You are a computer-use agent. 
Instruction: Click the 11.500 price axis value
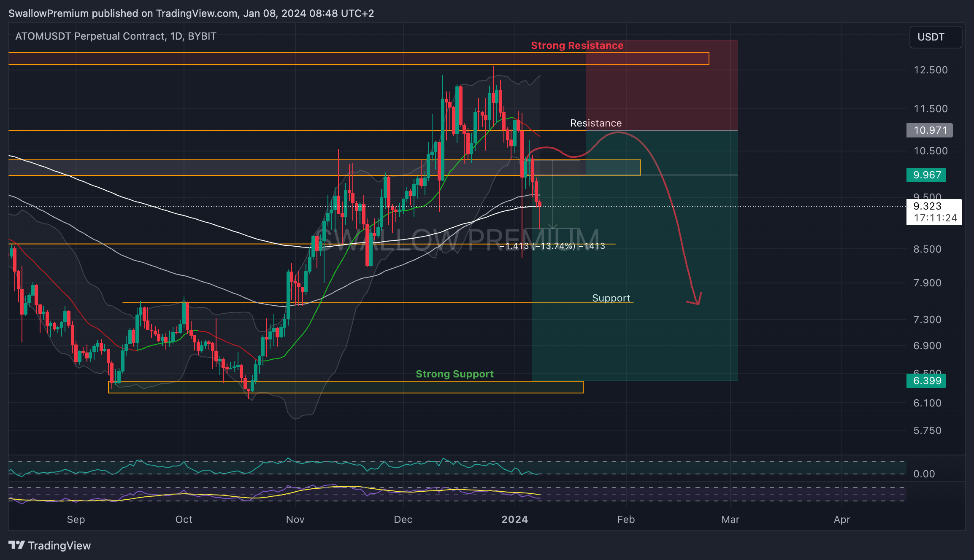(x=931, y=109)
